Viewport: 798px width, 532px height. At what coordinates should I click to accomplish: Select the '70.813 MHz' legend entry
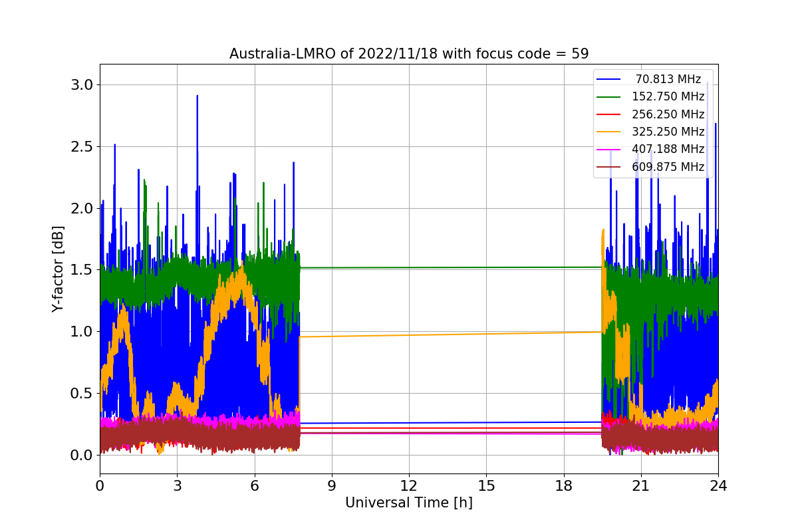[668, 80]
